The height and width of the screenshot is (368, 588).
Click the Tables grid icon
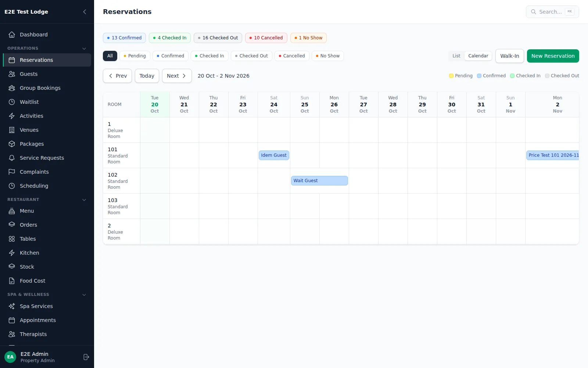pyautogui.click(x=12, y=239)
